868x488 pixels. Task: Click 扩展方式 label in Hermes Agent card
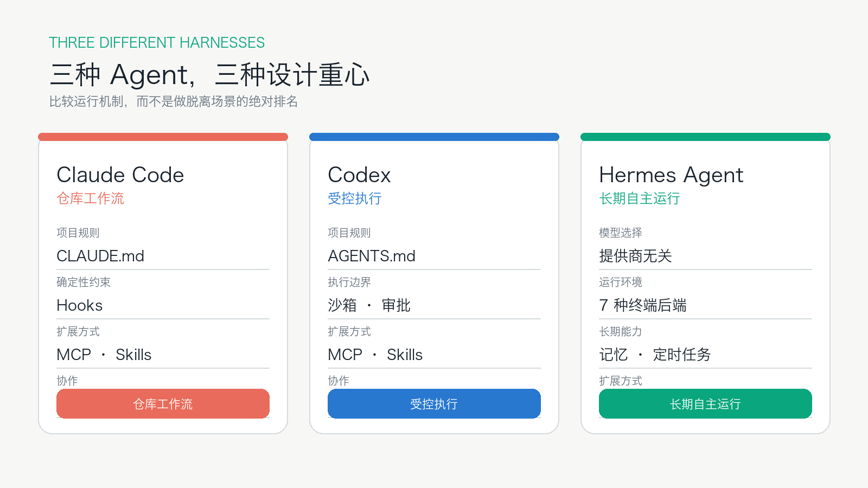621,381
